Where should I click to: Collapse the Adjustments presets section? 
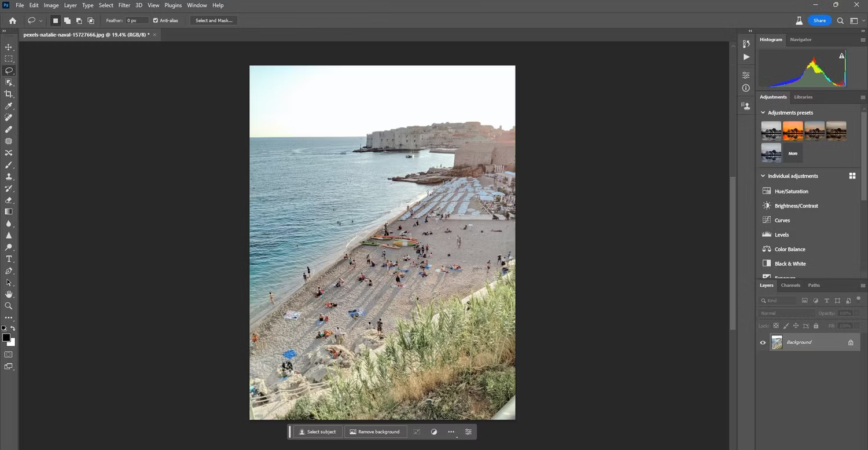click(762, 112)
